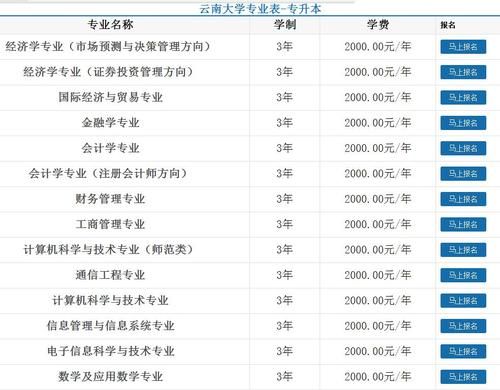The width and height of the screenshot is (500, 390).
Task: Click 马上报名 for 数学及应用数学专业
Action: (463, 377)
